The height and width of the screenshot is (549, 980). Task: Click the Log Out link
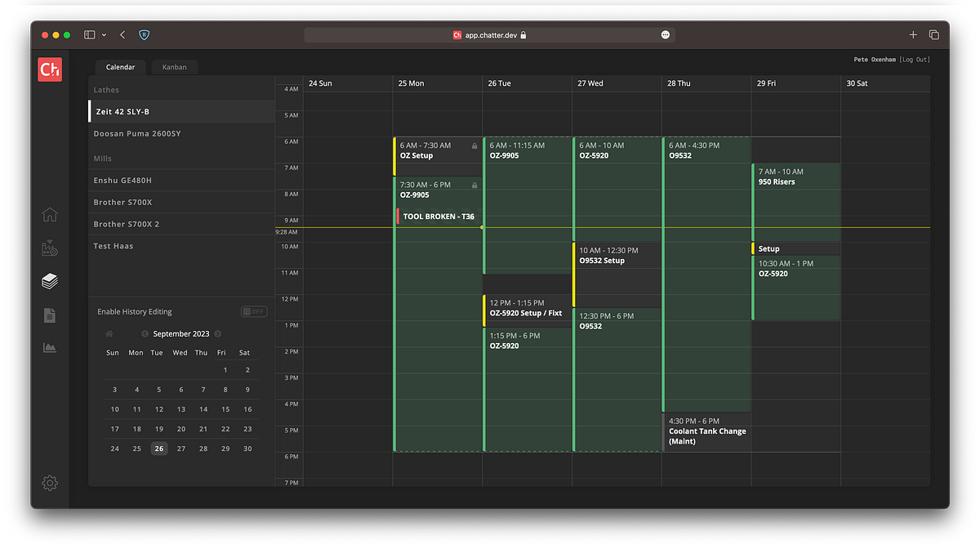(x=915, y=59)
